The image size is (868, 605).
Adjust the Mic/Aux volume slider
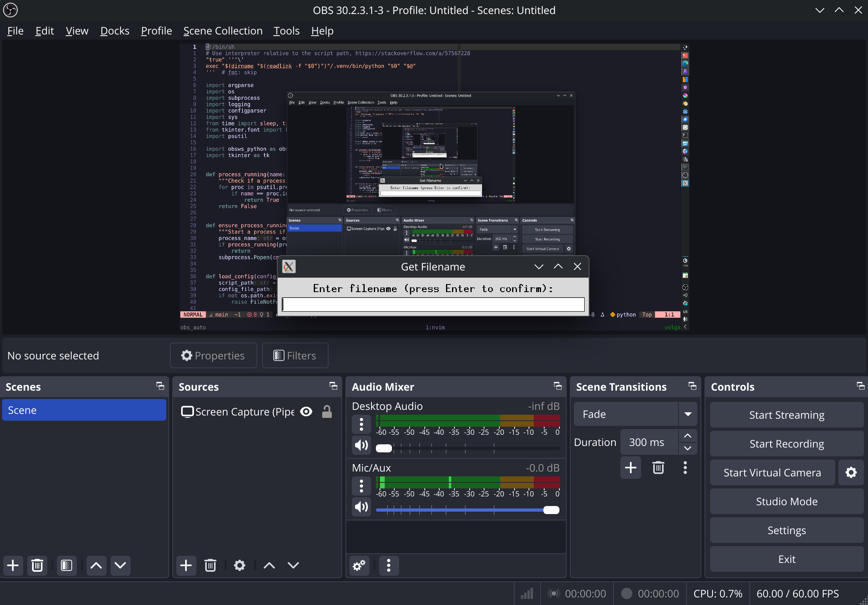551,510
